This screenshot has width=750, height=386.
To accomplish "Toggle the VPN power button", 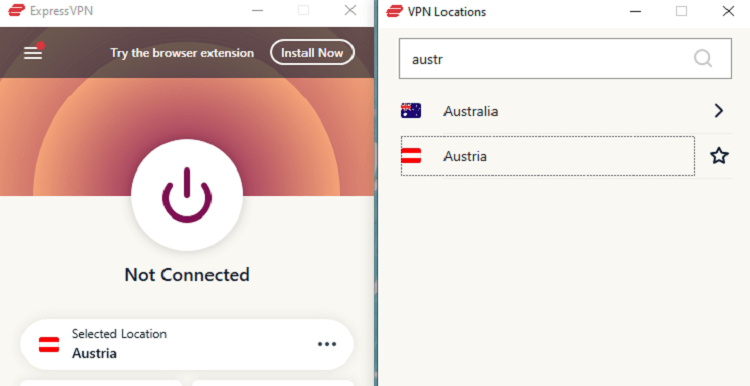I will (187, 195).
